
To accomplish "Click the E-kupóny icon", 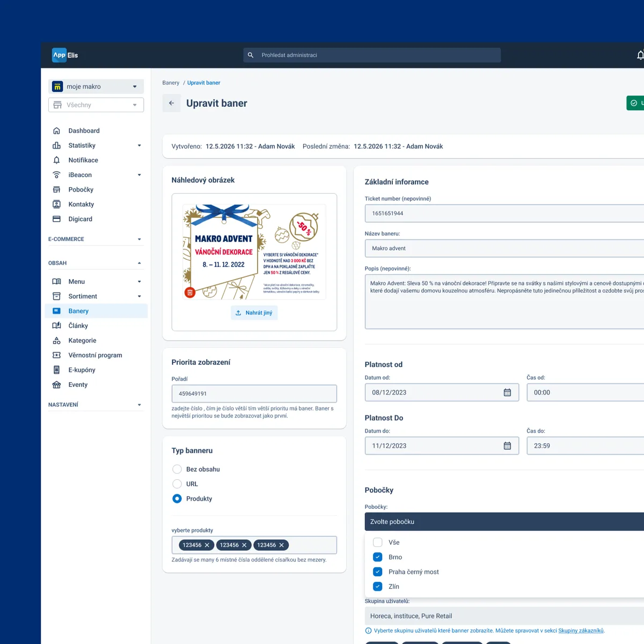I will 56,370.
